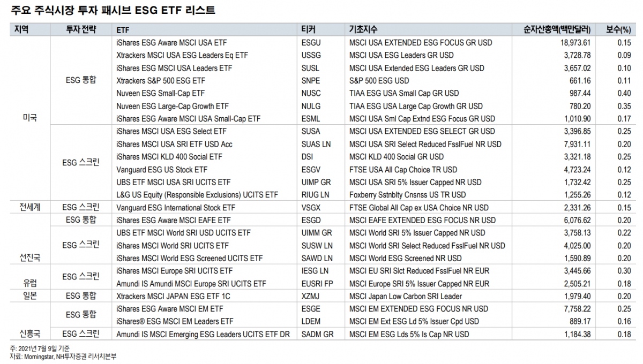Image resolution: width=643 pixels, height=364 pixels.
Task: Click the 전세계 region cell
Action: pyautogui.click(x=29, y=207)
